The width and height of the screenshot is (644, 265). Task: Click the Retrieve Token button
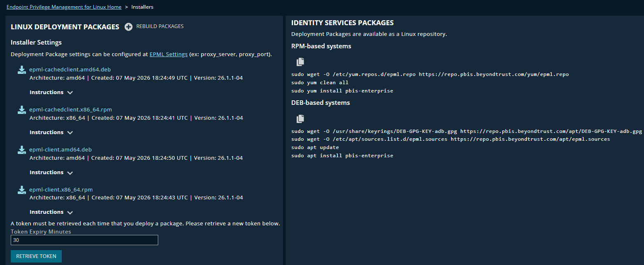pos(36,256)
